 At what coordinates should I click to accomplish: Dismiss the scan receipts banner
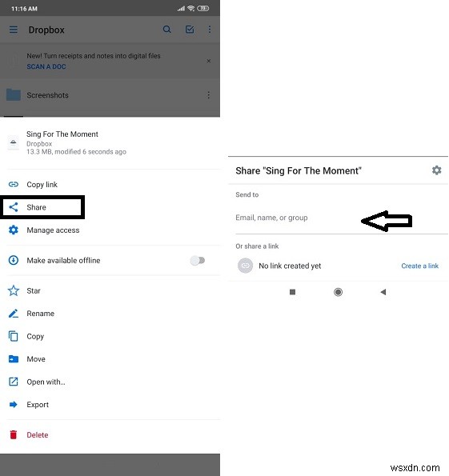click(209, 61)
